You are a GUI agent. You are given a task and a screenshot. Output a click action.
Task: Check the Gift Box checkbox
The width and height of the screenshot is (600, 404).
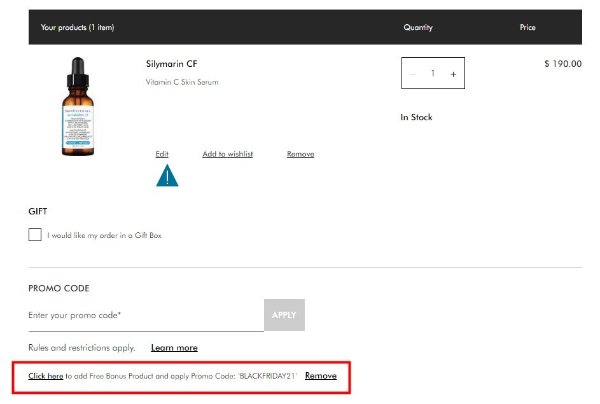(35, 235)
